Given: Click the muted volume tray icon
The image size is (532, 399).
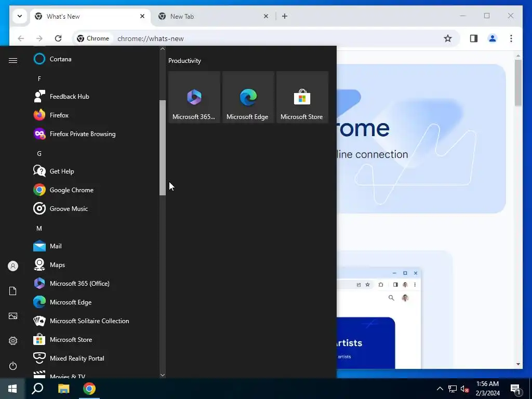Looking at the screenshot, I should (x=464, y=389).
